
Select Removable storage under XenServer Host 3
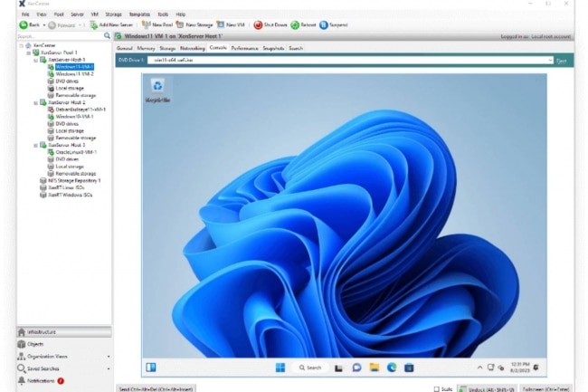(x=76, y=174)
